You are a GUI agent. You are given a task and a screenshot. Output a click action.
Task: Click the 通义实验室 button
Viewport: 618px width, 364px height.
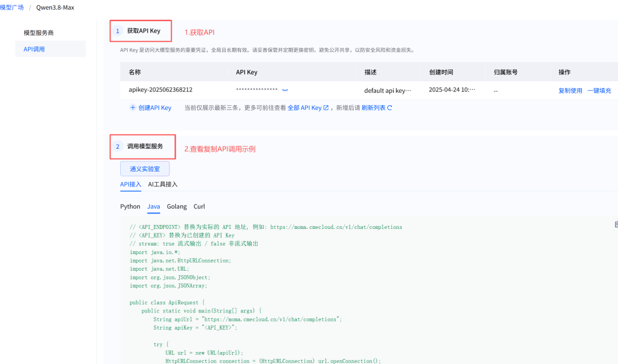click(145, 169)
